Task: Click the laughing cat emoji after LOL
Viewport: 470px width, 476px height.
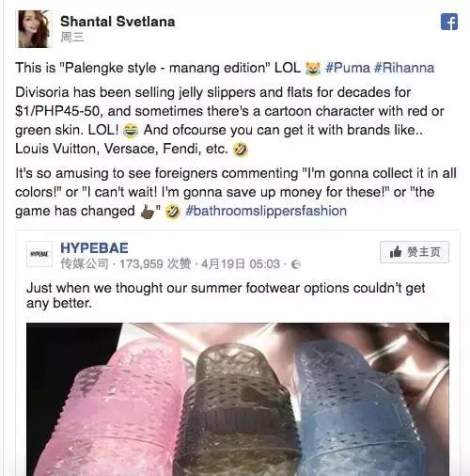Action: coord(313,69)
